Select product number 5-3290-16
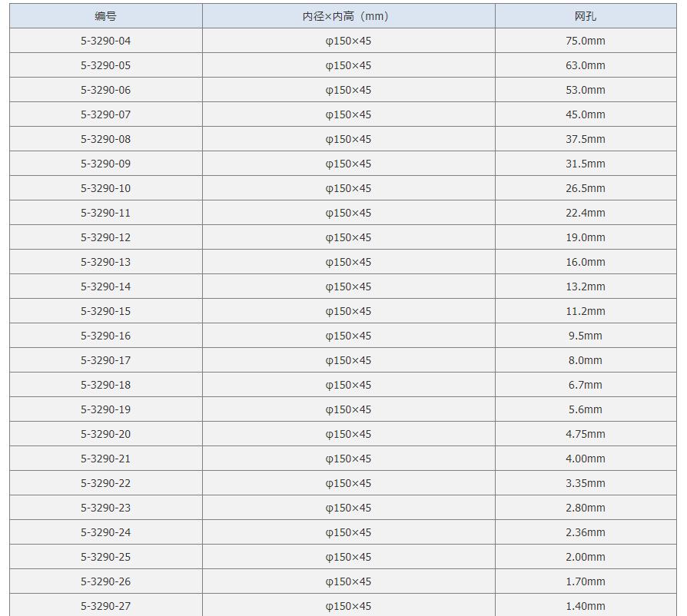The width and height of the screenshot is (687, 616). 106,336
